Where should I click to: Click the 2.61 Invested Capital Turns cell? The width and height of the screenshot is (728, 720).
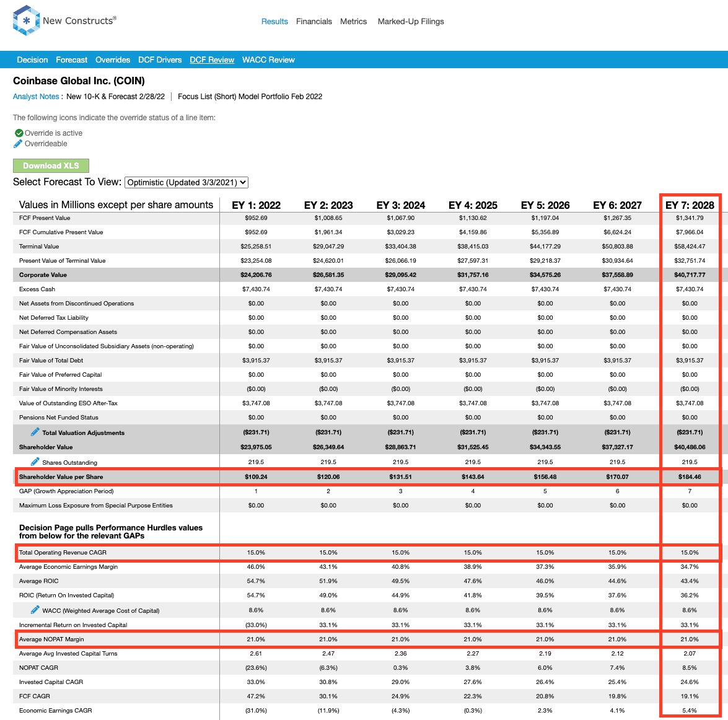point(257,654)
